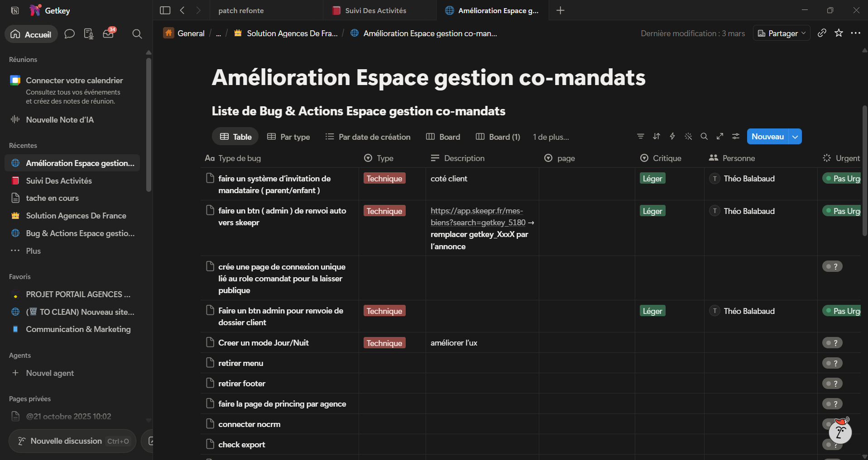868x460 pixels.
Task: Expand the Partager dropdown
Action: click(782, 33)
